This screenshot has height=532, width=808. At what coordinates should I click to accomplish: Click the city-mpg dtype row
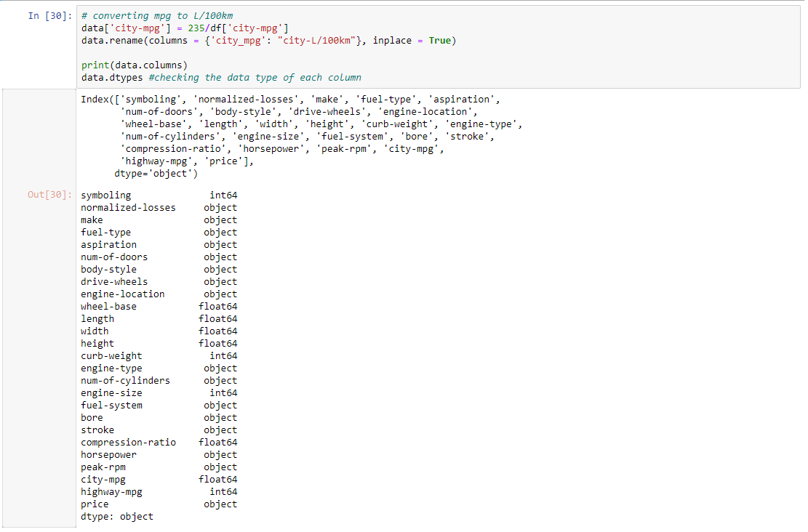(x=159, y=480)
